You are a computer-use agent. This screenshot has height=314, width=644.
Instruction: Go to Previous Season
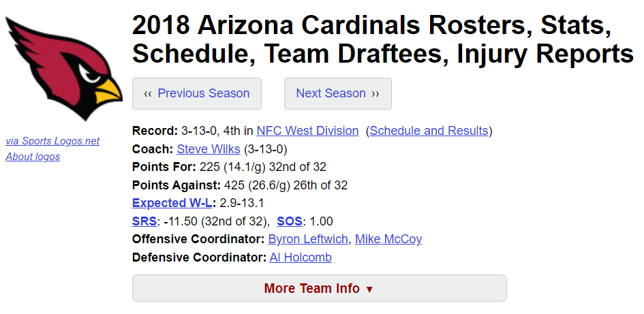(x=197, y=93)
